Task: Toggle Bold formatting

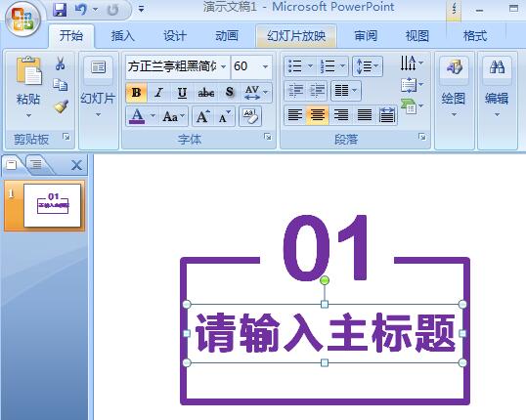Action: click(x=136, y=92)
